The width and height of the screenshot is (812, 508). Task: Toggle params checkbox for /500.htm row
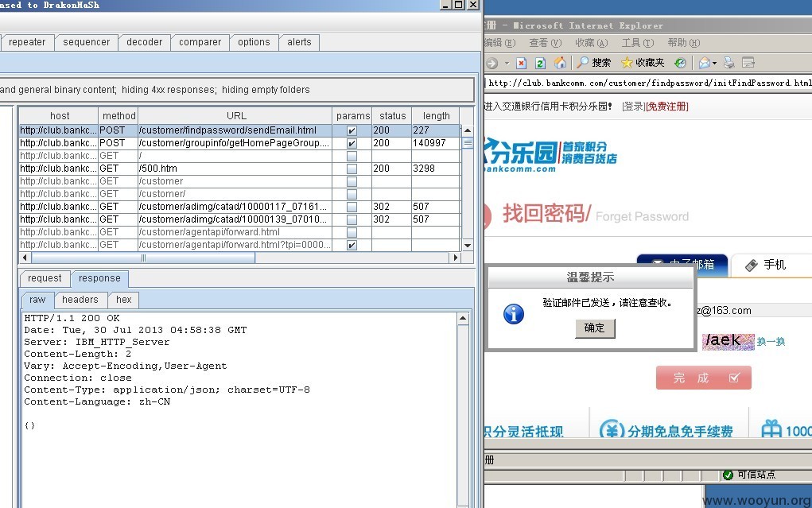click(x=352, y=169)
